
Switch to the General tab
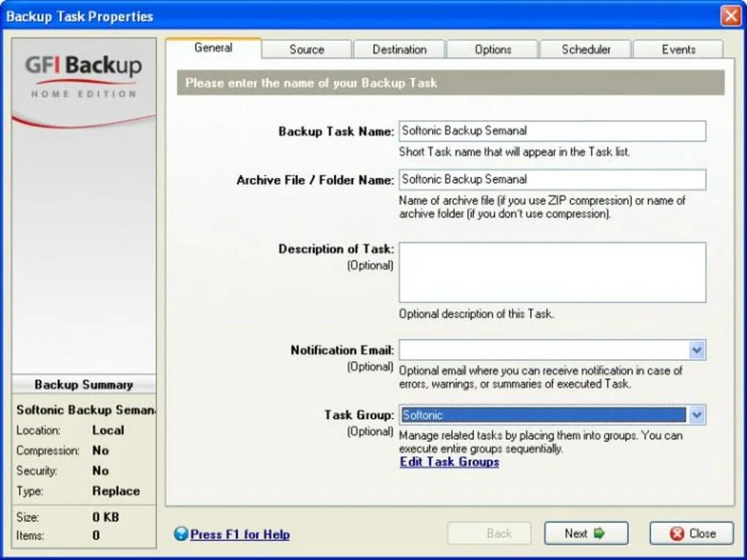pyautogui.click(x=213, y=48)
